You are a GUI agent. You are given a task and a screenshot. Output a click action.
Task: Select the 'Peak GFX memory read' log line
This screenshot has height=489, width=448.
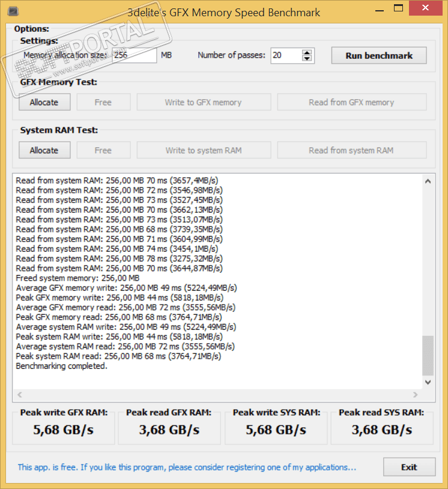tap(119, 317)
